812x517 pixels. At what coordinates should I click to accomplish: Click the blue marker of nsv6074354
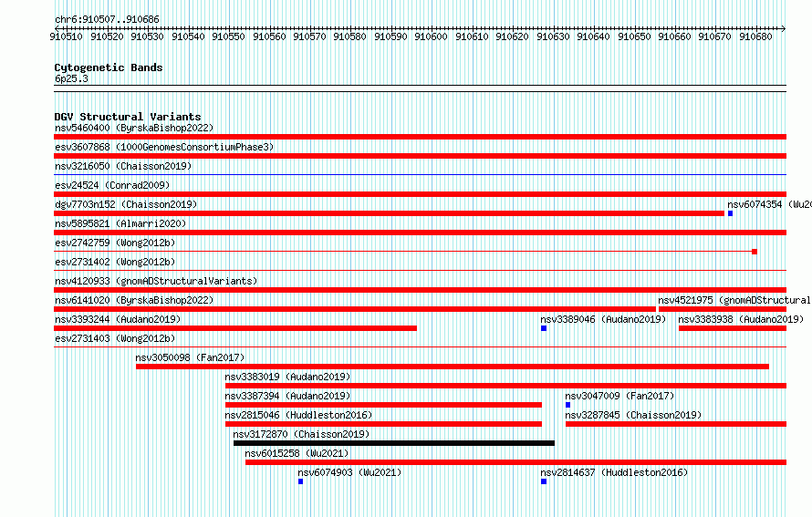click(730, 213)
